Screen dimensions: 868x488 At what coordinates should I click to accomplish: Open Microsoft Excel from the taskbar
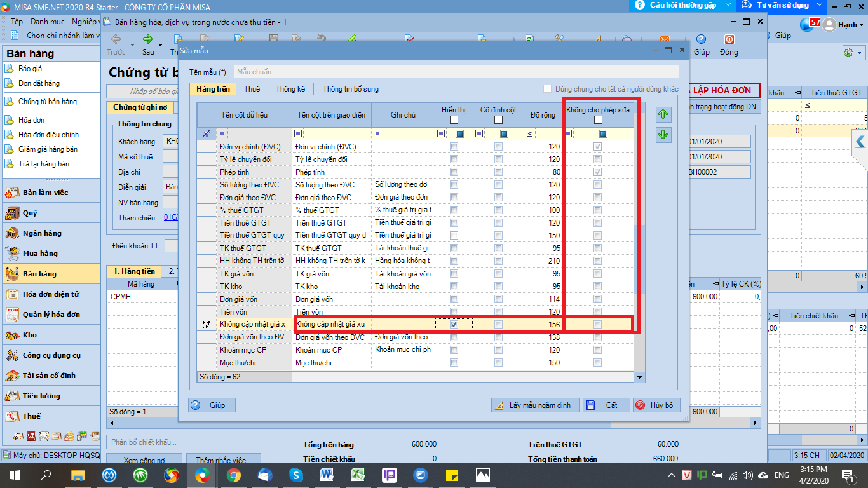pyautogui.click(x=358, y=475)
